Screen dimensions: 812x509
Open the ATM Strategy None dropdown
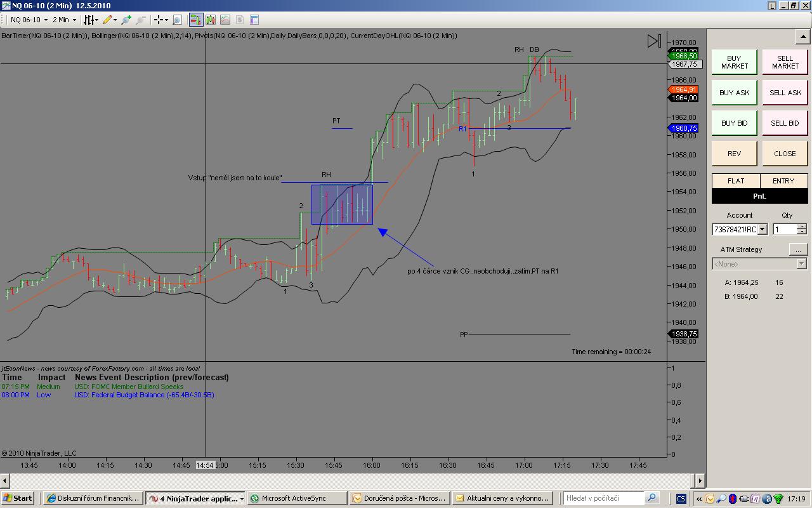(759, 263)
